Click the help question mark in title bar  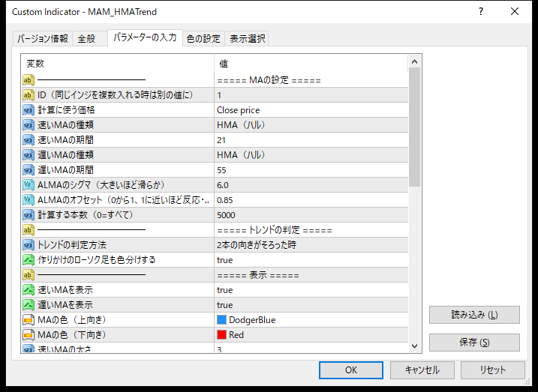click(481, 12)
